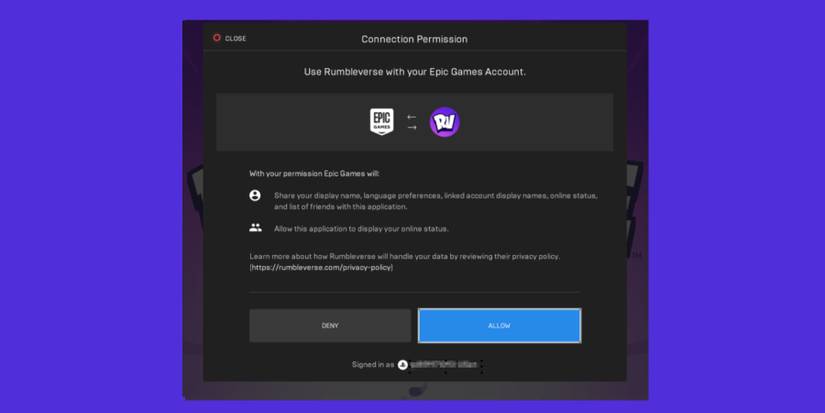Click the Connection Permission dialog title
This screenshot has height=413, width=825.
[414, 39]
